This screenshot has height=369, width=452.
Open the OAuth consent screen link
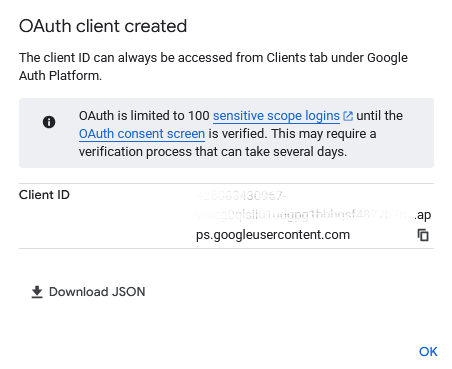click(142, 134)
